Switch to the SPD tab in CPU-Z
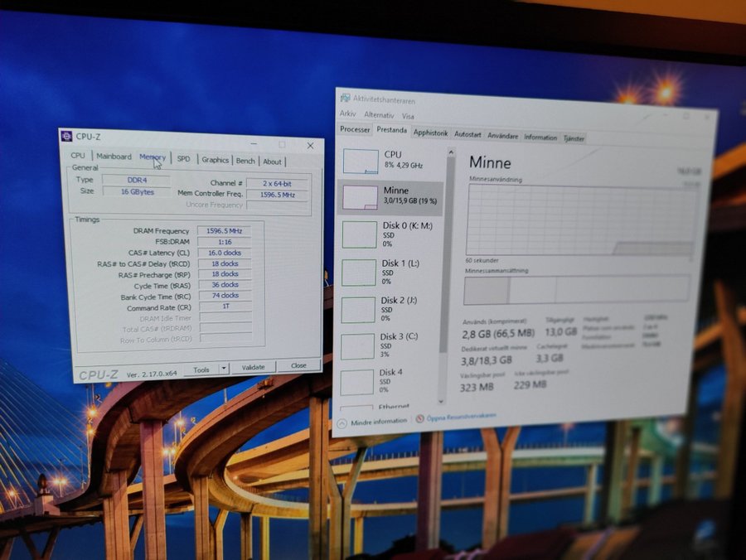The image size is (746, 560). (183, 159)
